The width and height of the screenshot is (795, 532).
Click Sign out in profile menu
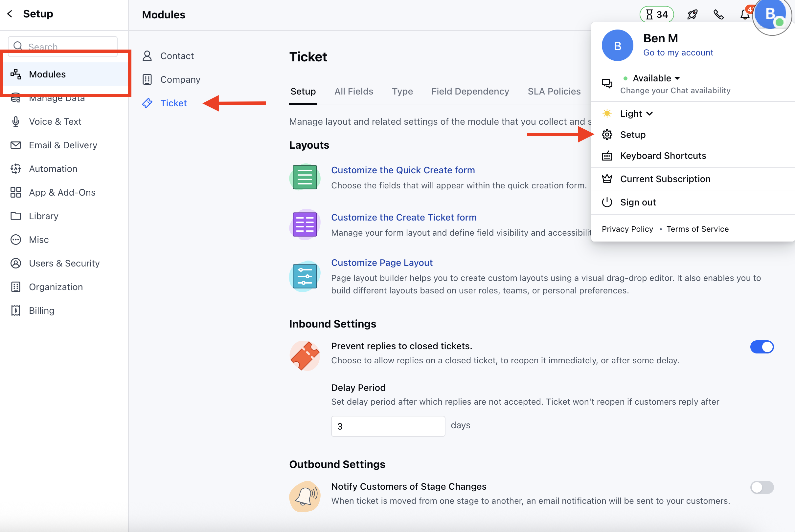[x=637, y=202]
